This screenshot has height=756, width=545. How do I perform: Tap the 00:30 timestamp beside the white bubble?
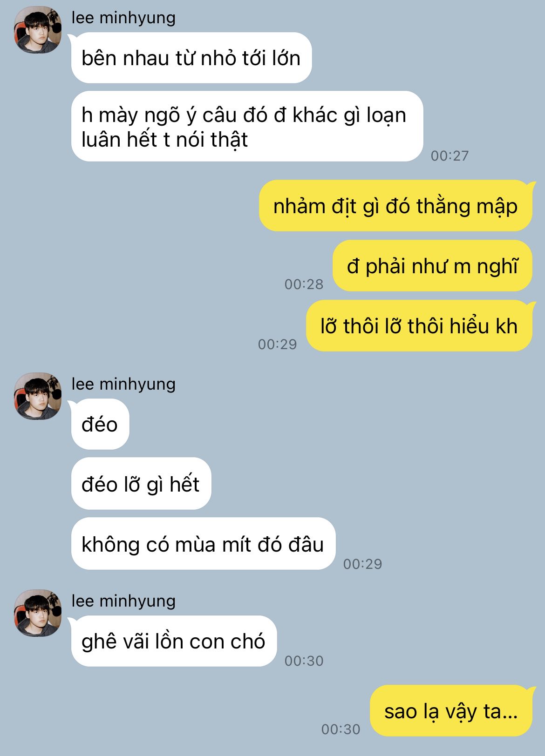pos(304,661)
